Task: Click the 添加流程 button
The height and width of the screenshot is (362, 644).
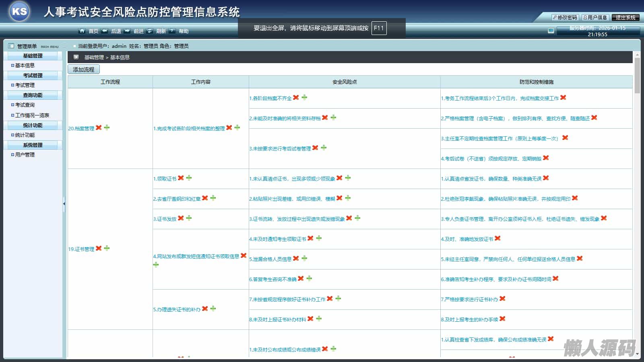Action: (x=83, y=70)
